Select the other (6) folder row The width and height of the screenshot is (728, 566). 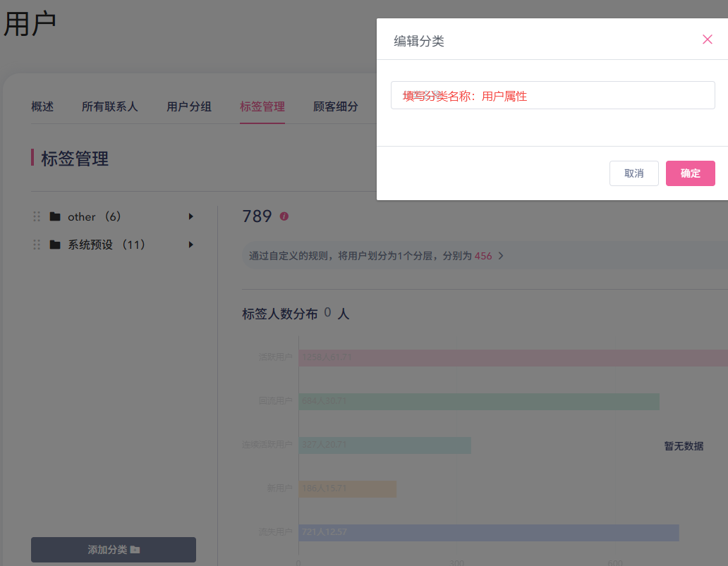click(x=114, y=216)
